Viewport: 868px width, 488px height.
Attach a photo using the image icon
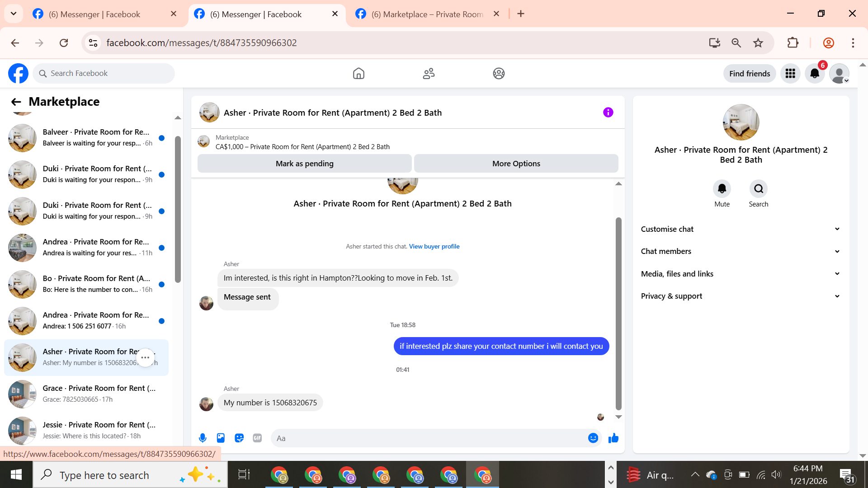pos(221,438)
